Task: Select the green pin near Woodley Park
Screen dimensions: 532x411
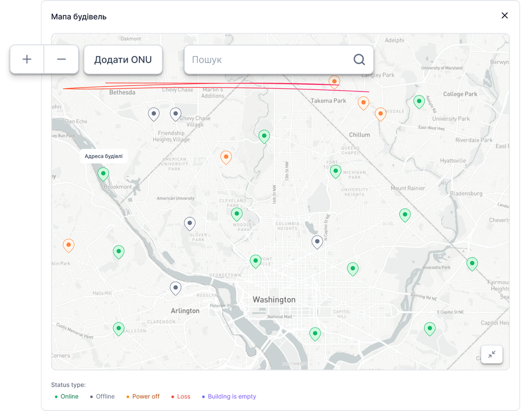Action: point(237,214)
